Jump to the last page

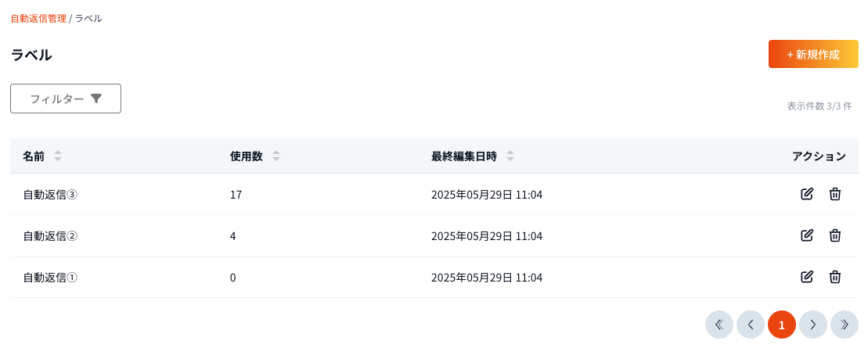[x=845, y=325]
